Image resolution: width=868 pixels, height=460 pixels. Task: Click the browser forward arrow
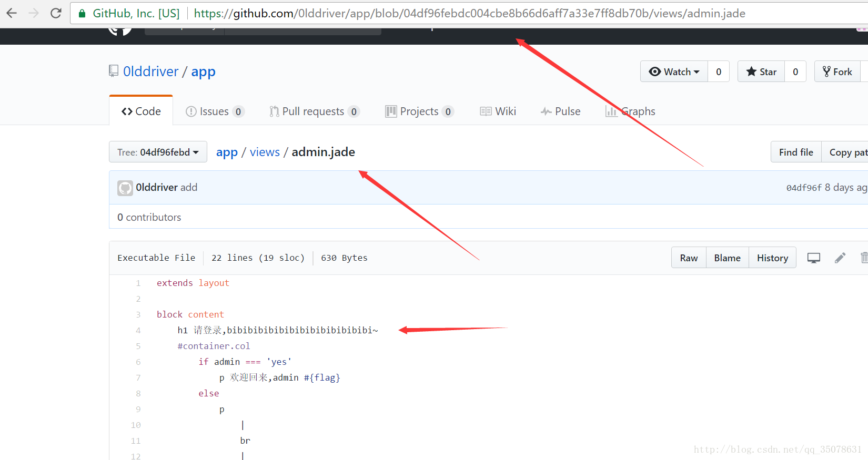[x=34, y=13]
